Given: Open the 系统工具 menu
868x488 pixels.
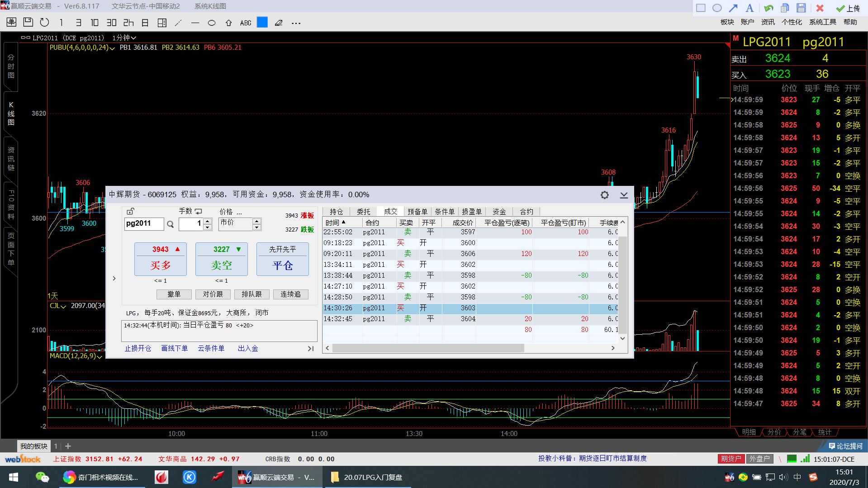Looking at the screenshot, I should (x=823, y=22).
